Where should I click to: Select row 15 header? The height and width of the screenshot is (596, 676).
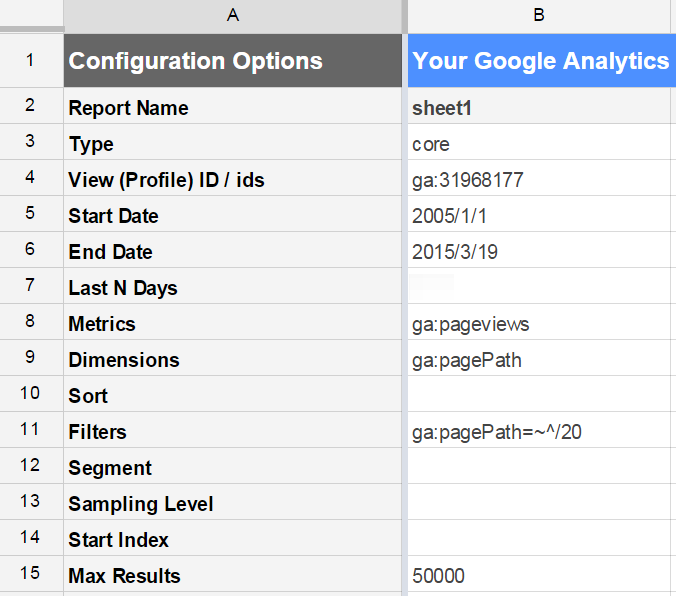(x=31, y=574)
